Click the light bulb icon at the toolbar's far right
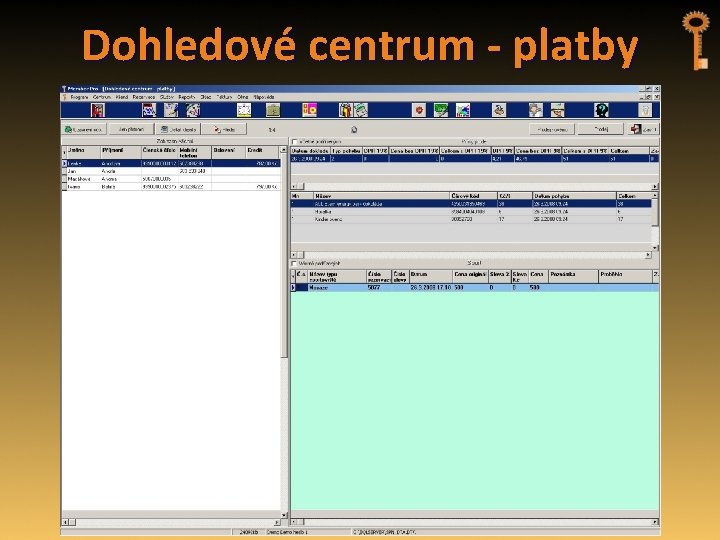 [645, 110]
